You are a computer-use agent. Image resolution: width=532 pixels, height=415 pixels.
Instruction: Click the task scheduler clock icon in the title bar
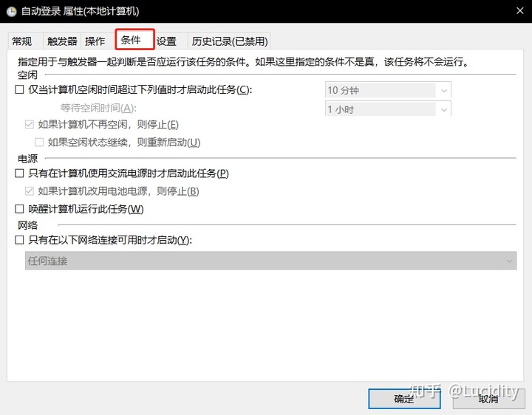[x=12, y=12]
